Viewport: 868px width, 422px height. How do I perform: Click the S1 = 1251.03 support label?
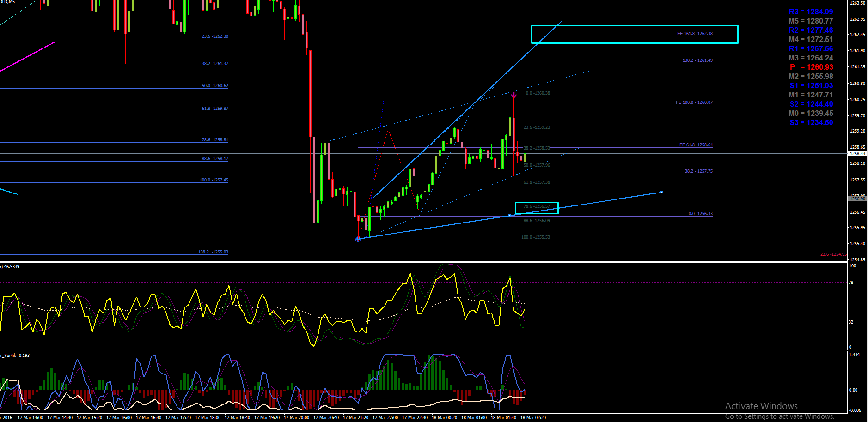coord(811,86)
